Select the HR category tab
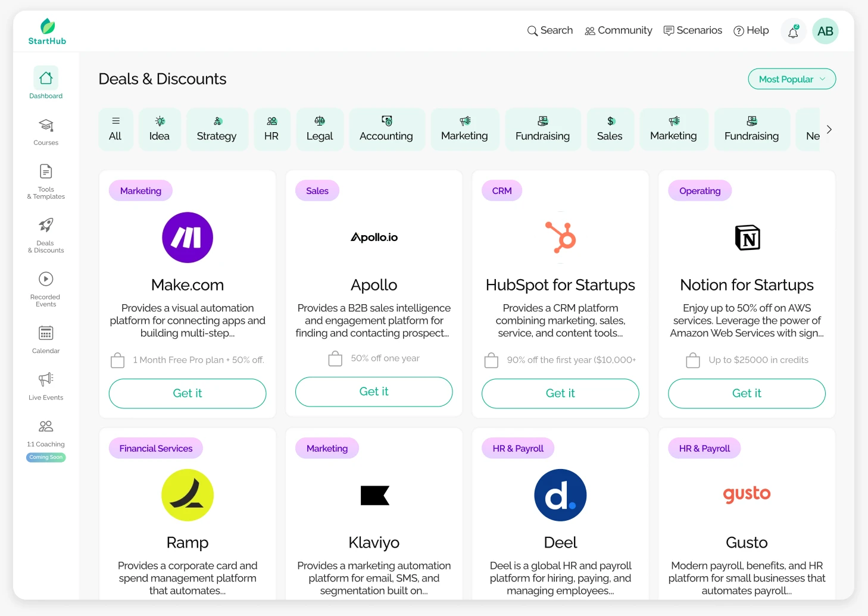Screen dimensions: 868x616 point(271,129)
